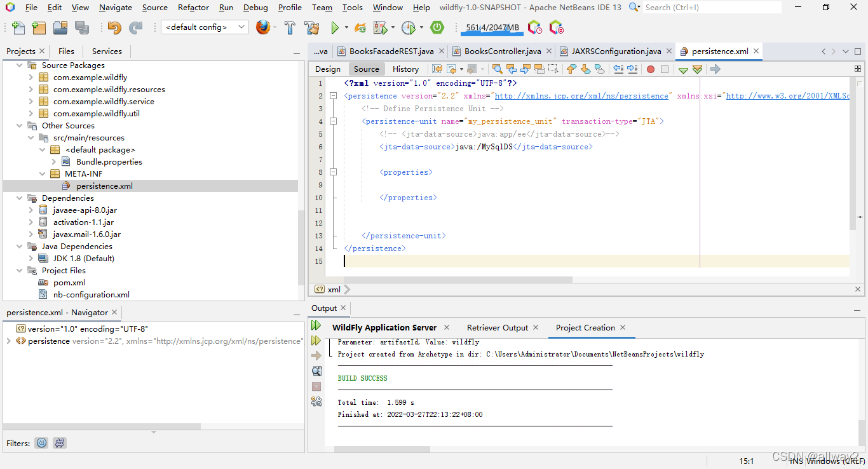The height and width of the screenshot is (469, 868).
Task: Click the Next Bookmark down-arrow icon
Action: pos(585,69)
